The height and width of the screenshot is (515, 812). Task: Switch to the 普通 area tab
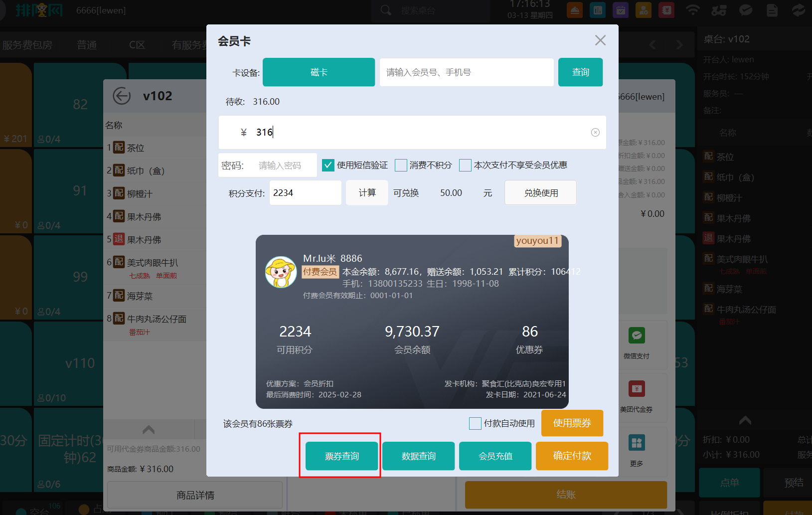tap(87, 44)
